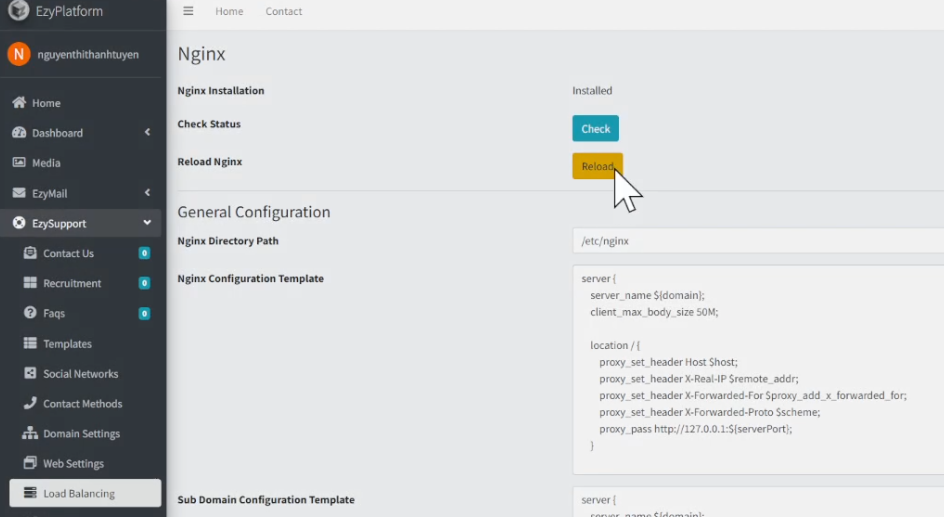Open Contact in the top navigation
The height and width of the screenshot is (517, 944).
(x=284, y=12)
